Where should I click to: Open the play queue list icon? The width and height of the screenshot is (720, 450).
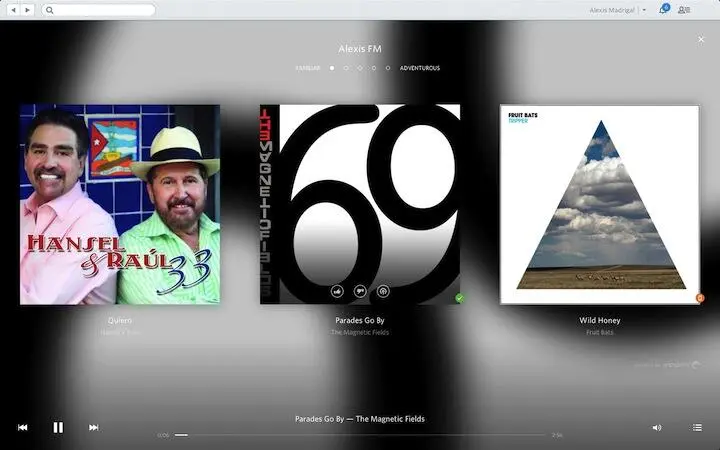click(697, 428)
